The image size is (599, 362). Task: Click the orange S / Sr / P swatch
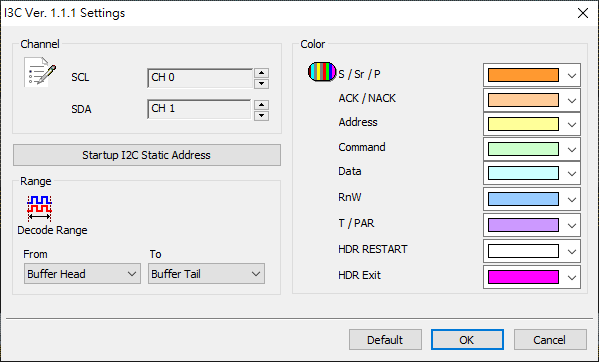tap(523, 75)
